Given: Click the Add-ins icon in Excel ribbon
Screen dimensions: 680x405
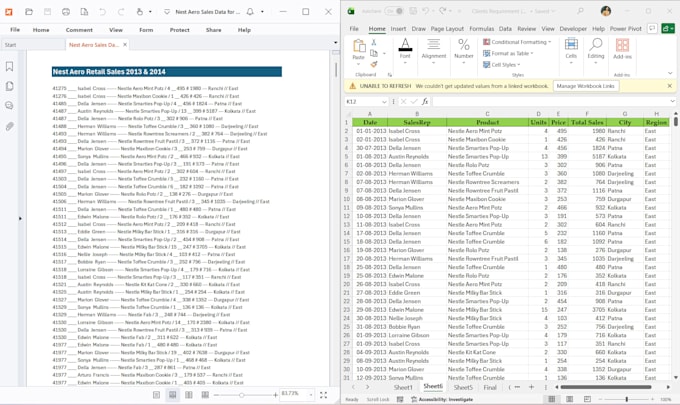Looking at the screenshot, I should (x=622, y=46).
